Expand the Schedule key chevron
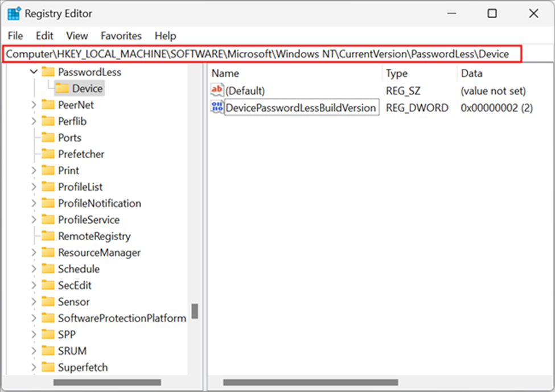The width and height of the screenshot is (555, 392). coord(34,269)
